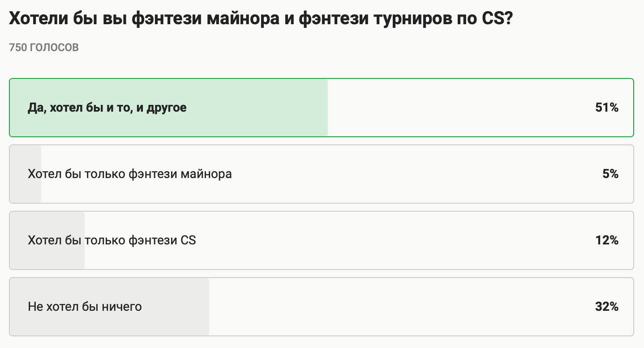Click gray result bar of "Не хотел бы ничего"
This screenshot has width=644, height=348.
(x=179, y=323)
